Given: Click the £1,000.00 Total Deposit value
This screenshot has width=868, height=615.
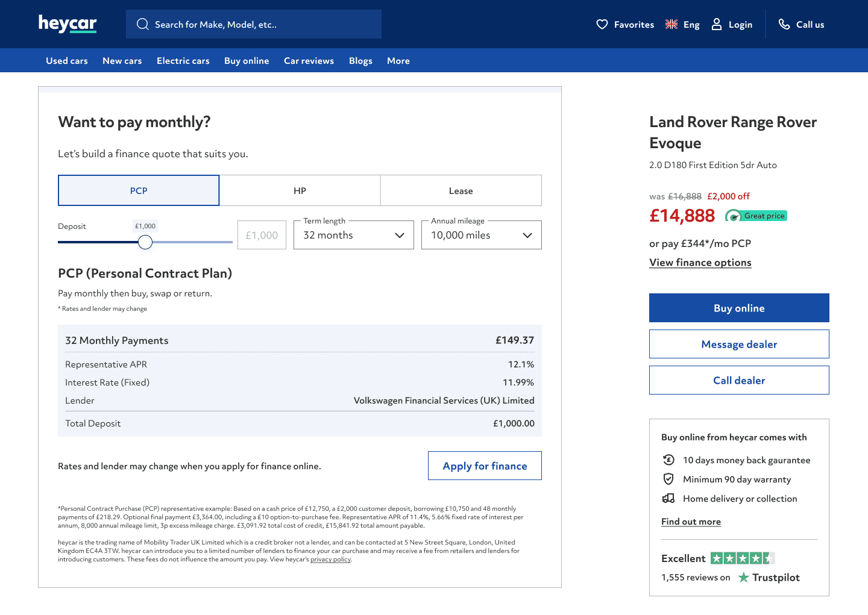Looking at the screenshot, I should click(514, 423).
